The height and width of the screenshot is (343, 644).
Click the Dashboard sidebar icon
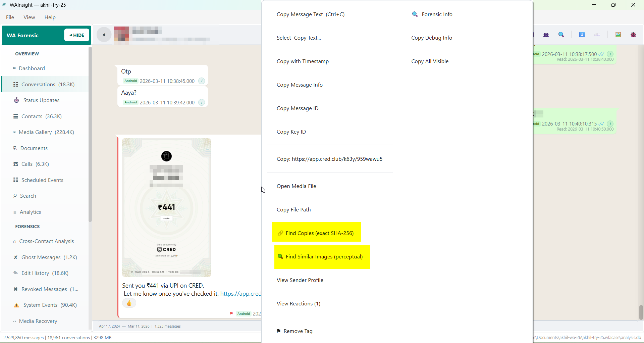coord(14,68)
